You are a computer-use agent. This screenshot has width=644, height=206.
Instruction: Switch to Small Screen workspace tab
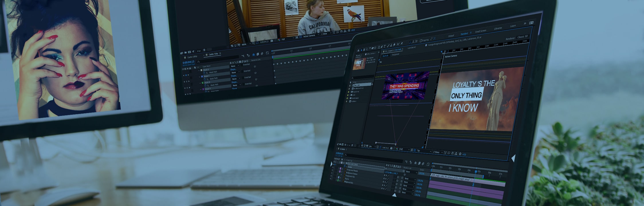click(480, 31)
